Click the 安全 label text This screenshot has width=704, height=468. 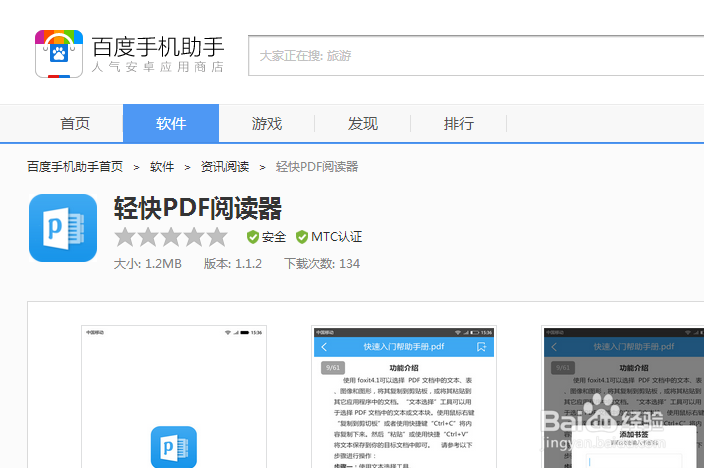274,237
